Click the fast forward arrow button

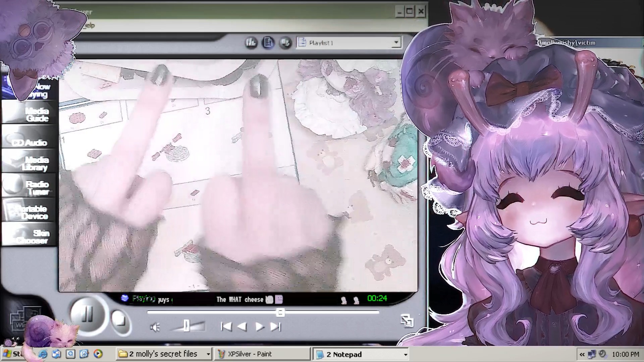tap(259, 326)
